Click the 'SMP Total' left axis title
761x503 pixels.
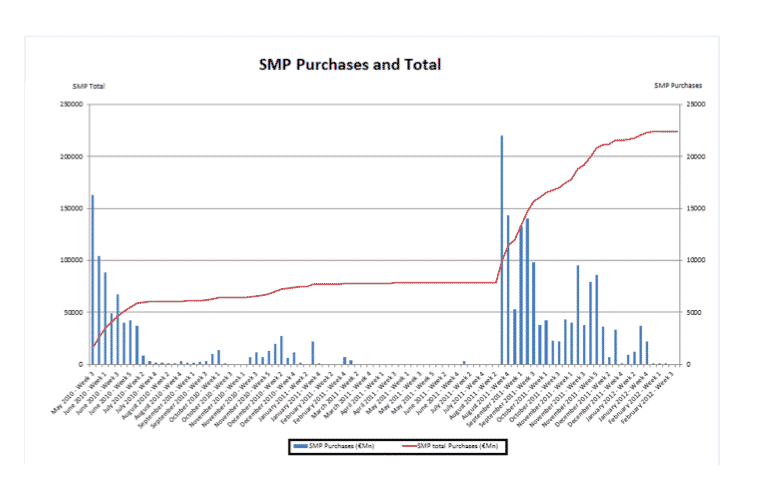pos(88,86)
